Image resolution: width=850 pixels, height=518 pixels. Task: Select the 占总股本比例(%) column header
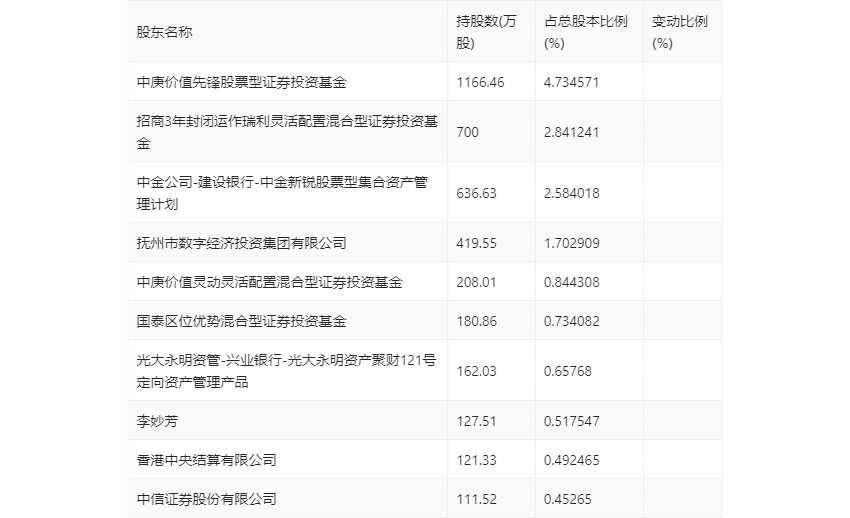click(x=585, y=32)
